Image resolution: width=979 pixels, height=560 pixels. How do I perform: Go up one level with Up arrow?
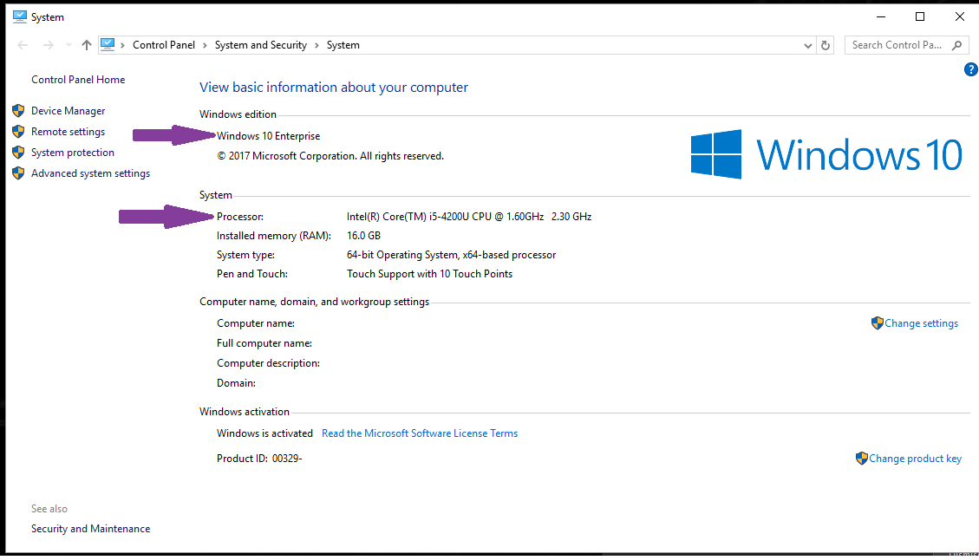pyautogui.click(x=87, y=45)
